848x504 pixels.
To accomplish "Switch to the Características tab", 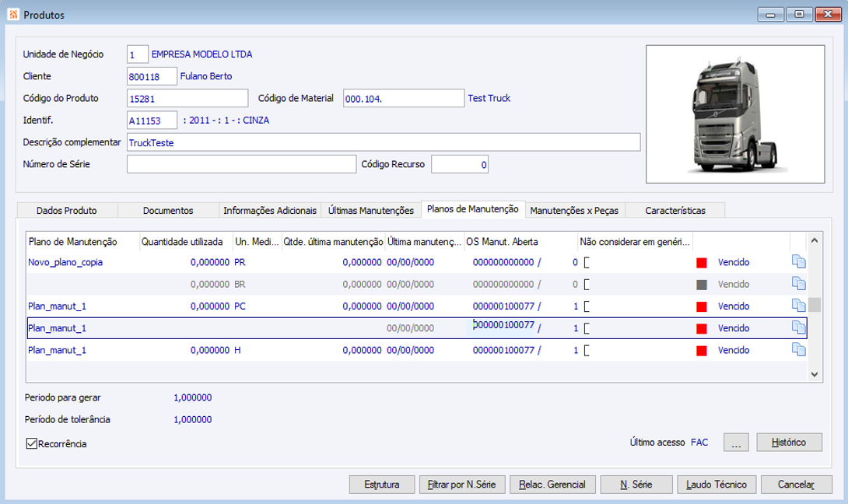I will click(x=675, y=210).
